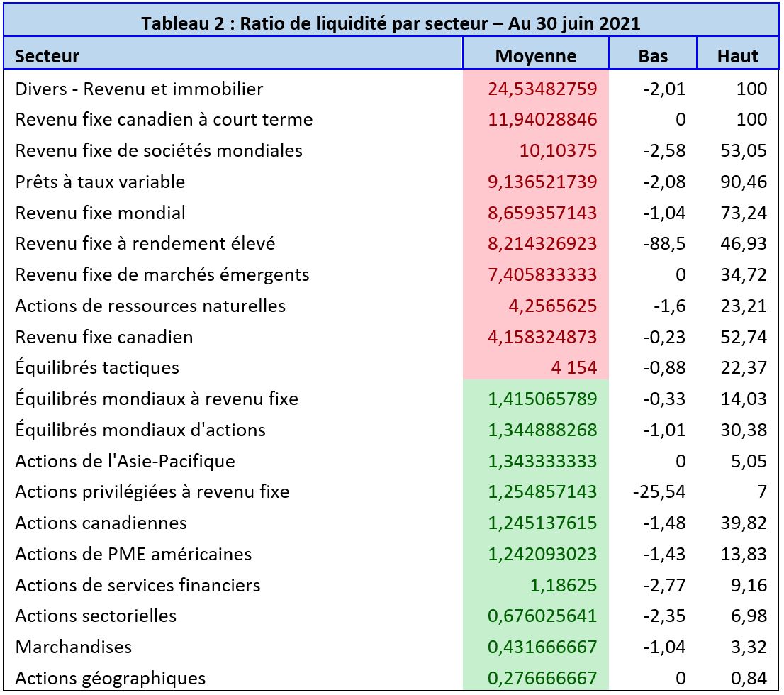
Task: Click the 'Actions sectorielles' row label
Action: [96, 616]
